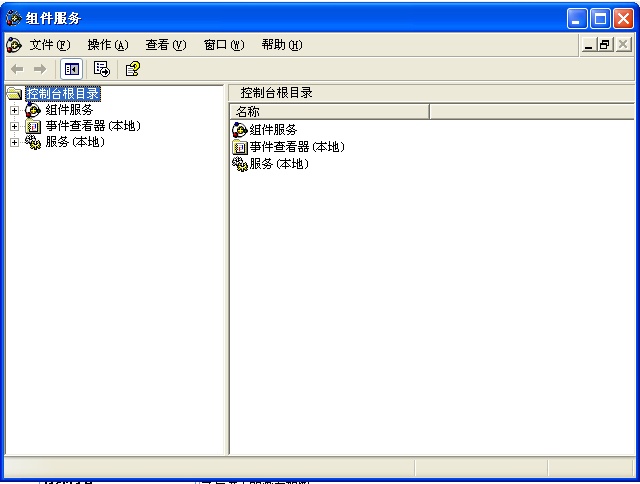Screen dimensions: 640x484
Task: Click the 事件查看器 (本地) icon in right pane
Action: click(x=240, y=147)
